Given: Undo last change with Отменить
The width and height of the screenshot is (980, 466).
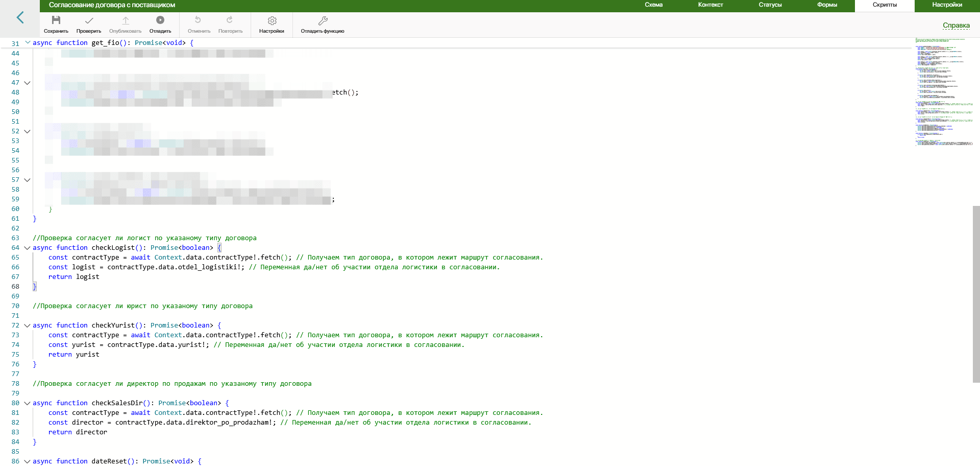Looking at the screenshot, I should pos(199,20).
